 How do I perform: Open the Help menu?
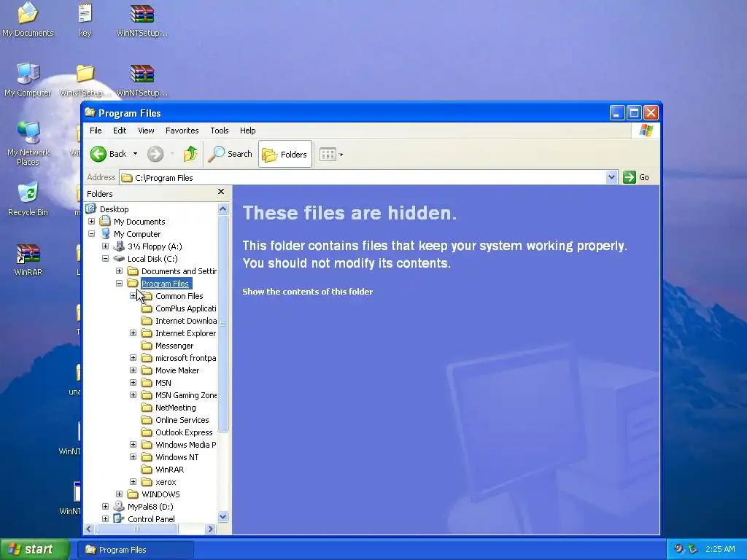click(x=248, y=131)
